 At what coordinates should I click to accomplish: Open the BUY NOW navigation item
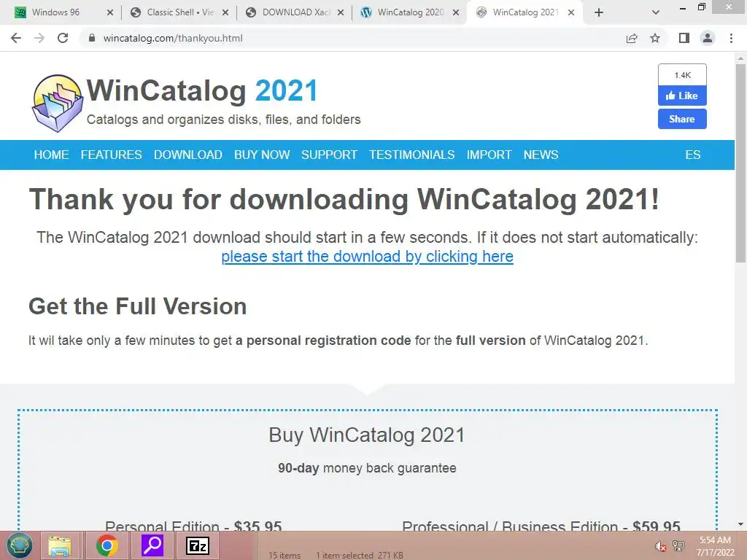[262, 155]
